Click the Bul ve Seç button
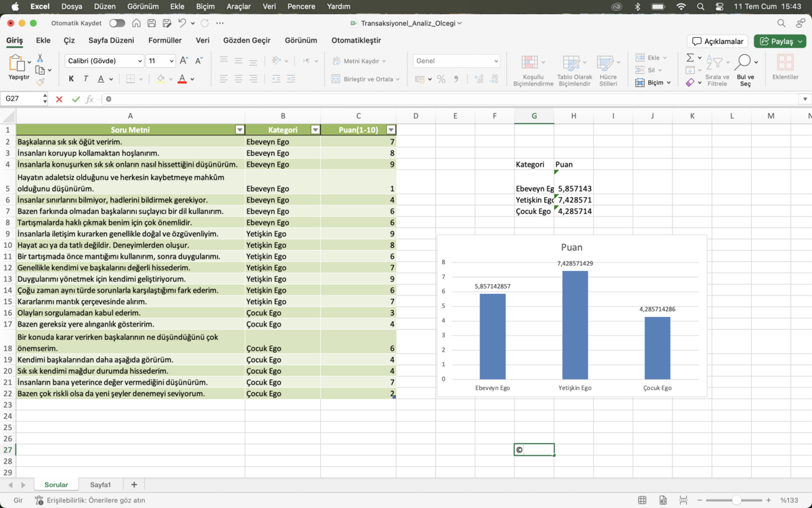The image size is (812, 508). coord(745,70)
